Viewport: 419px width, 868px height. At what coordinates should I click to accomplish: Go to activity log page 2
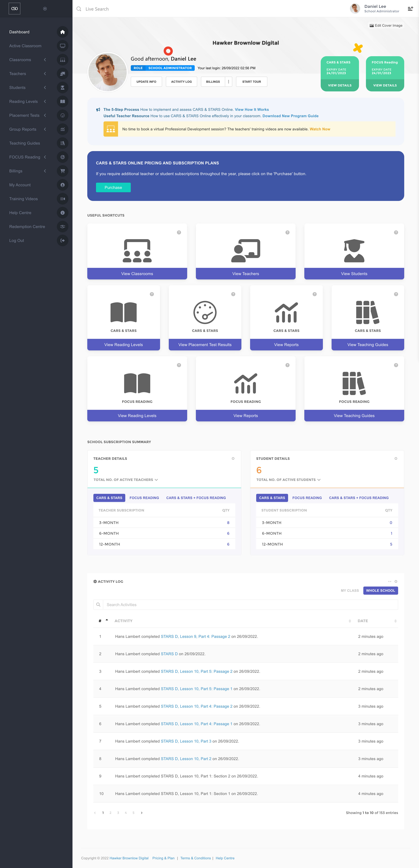pos(110,813)
